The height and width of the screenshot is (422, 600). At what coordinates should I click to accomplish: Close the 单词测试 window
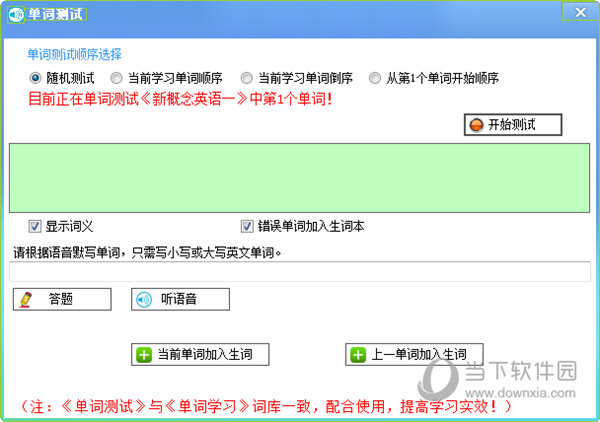580,12
